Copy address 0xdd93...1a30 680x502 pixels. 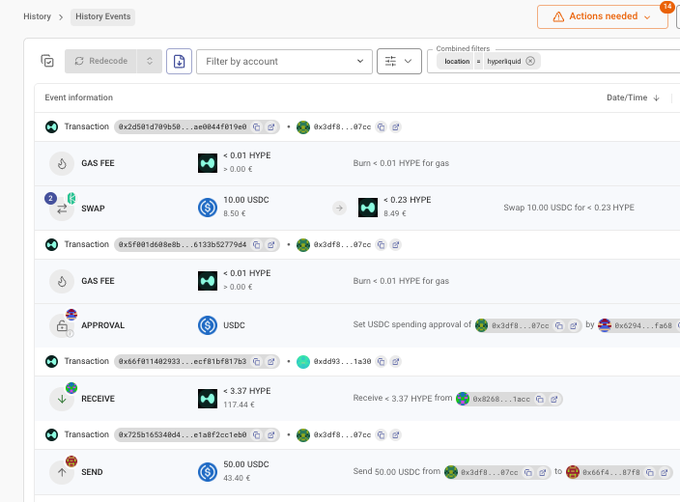tap(381, 362)
